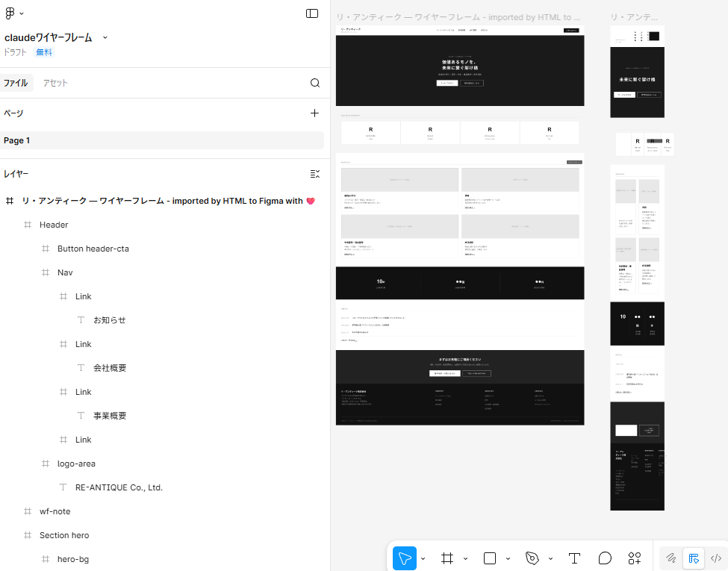Open the Frame tool options arrow
Image resolution: width=728 pixels, height=571 pixels.
click(x=465, y=558)
